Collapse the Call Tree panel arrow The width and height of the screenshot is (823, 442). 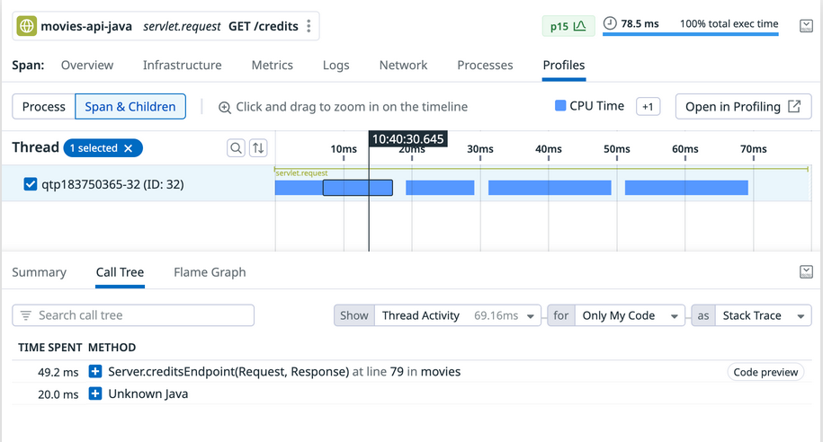806,272
